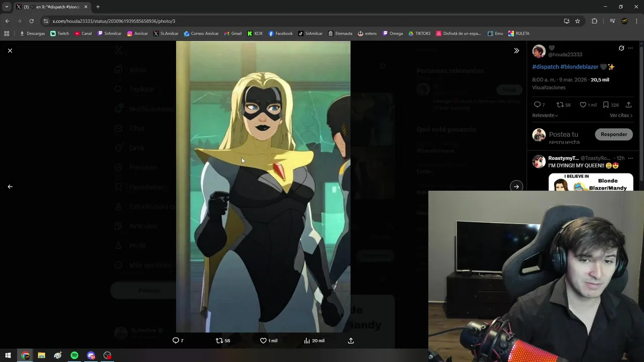Reload the page
This screenshot has height=362, width=644.
[31, 21]
